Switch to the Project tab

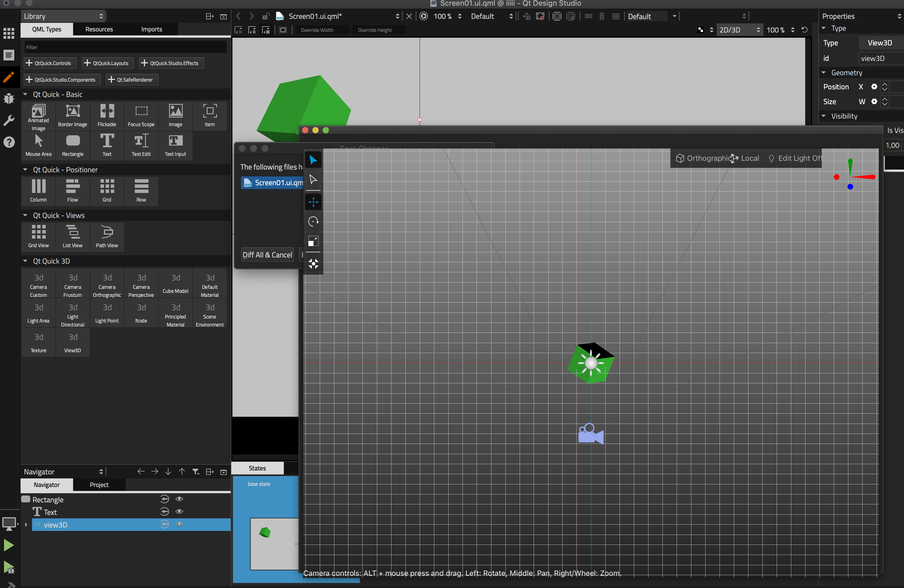tap(99, 485)
